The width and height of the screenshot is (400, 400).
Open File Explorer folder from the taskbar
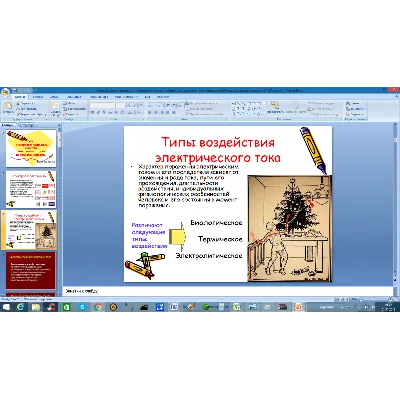click(36, 307)
